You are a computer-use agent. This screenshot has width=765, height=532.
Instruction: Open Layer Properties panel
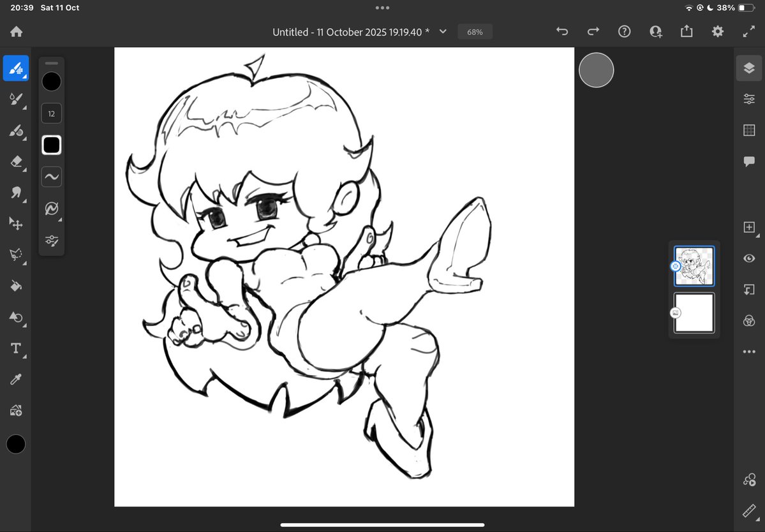coord(750,99)
